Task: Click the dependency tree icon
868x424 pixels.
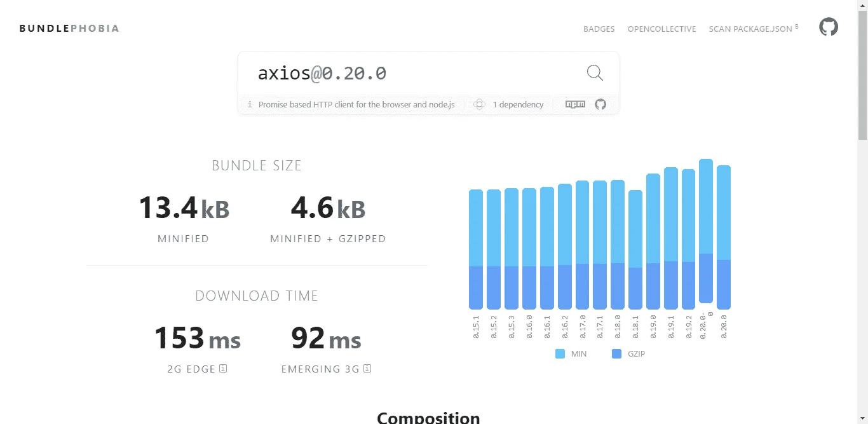Action: click(x=480, y=104)
